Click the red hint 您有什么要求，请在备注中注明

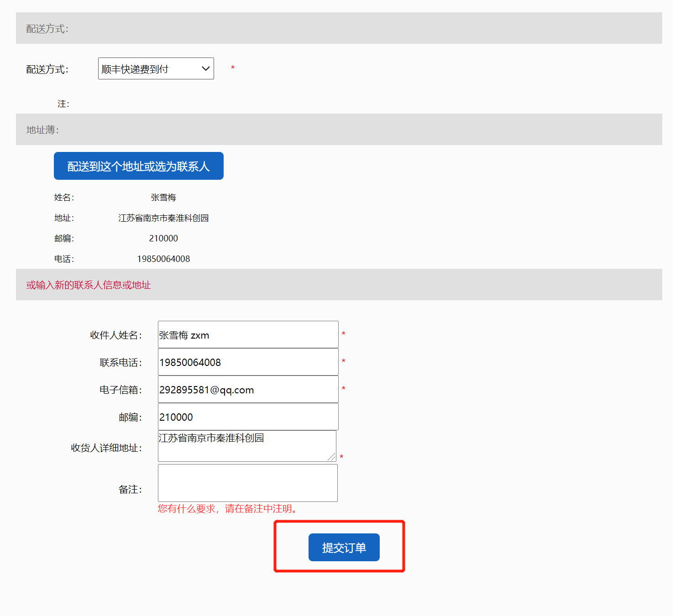pos(229,509)
